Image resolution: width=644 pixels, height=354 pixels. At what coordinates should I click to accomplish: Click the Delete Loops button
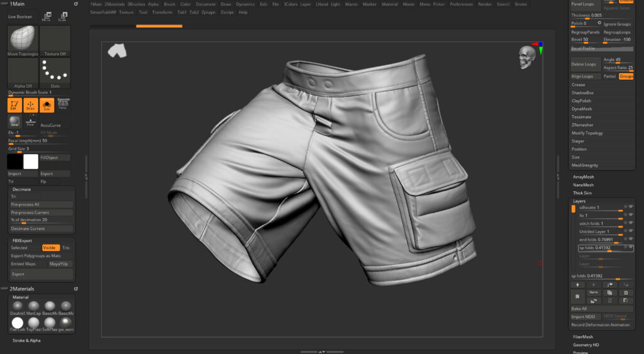[x=586, y=64]
